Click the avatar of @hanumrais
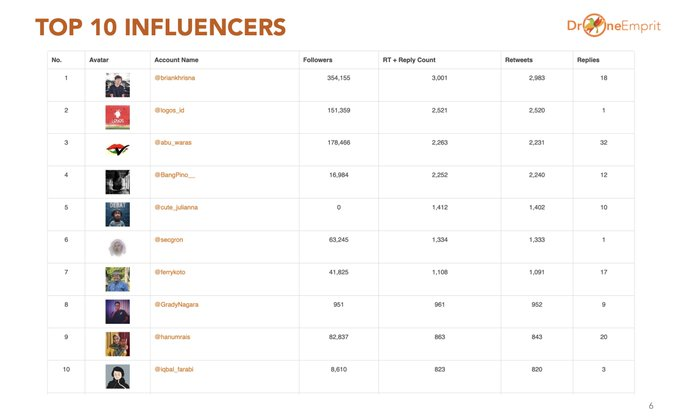 coord(117,343)
